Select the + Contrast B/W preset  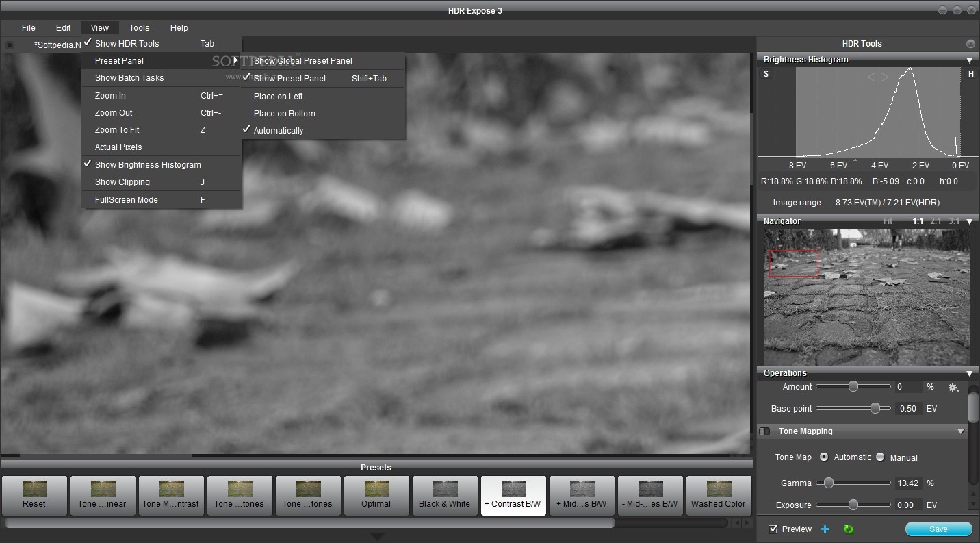click(513, 496)
